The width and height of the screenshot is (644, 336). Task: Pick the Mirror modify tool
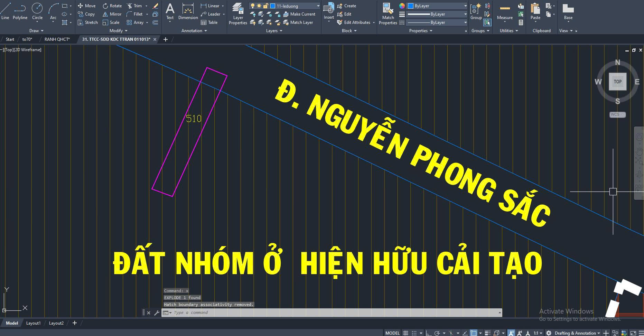112,14
